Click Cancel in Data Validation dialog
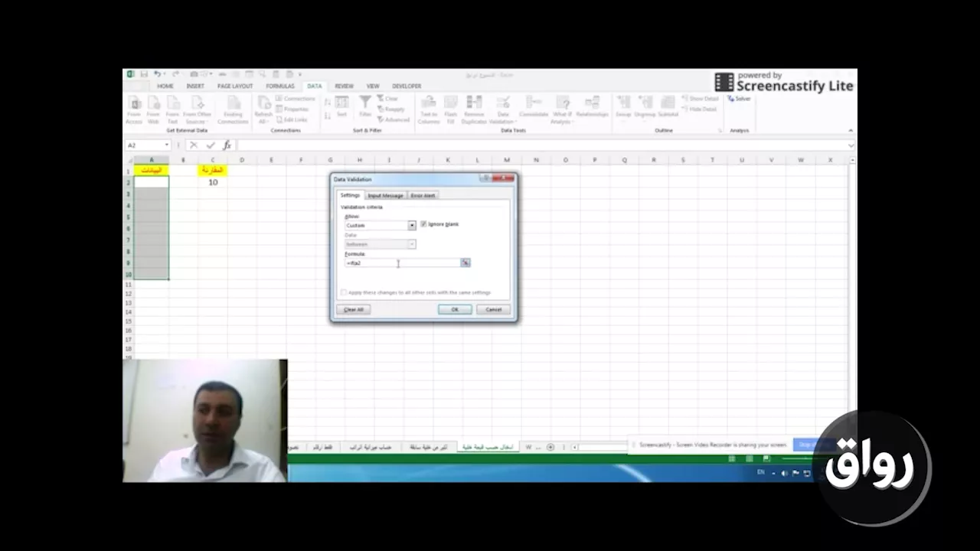 click(x=493, y=309)
